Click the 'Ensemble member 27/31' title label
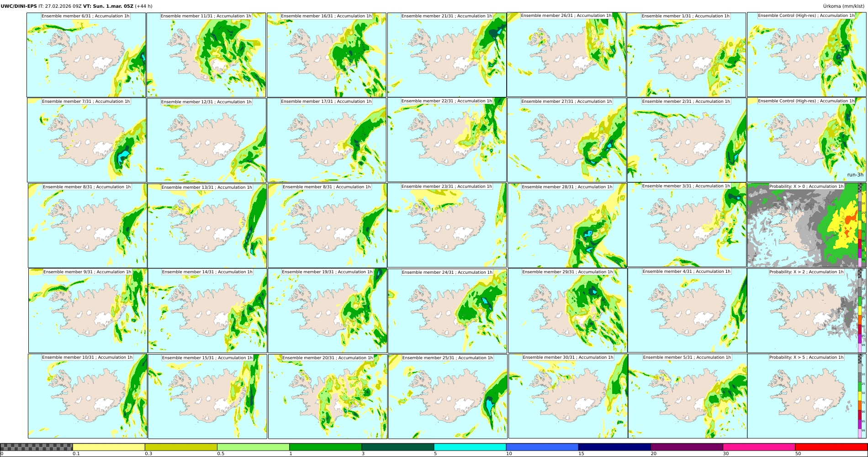868x457 pixels. 566,101
